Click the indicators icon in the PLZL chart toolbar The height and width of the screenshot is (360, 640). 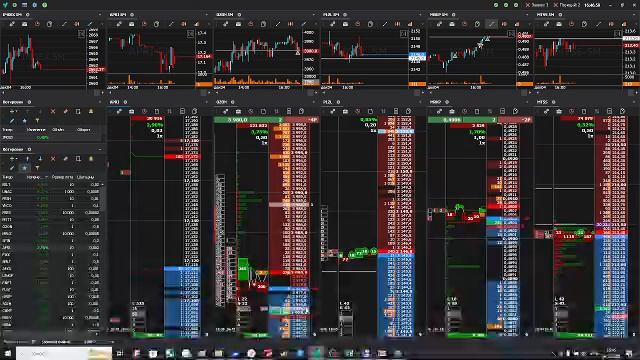410,24
